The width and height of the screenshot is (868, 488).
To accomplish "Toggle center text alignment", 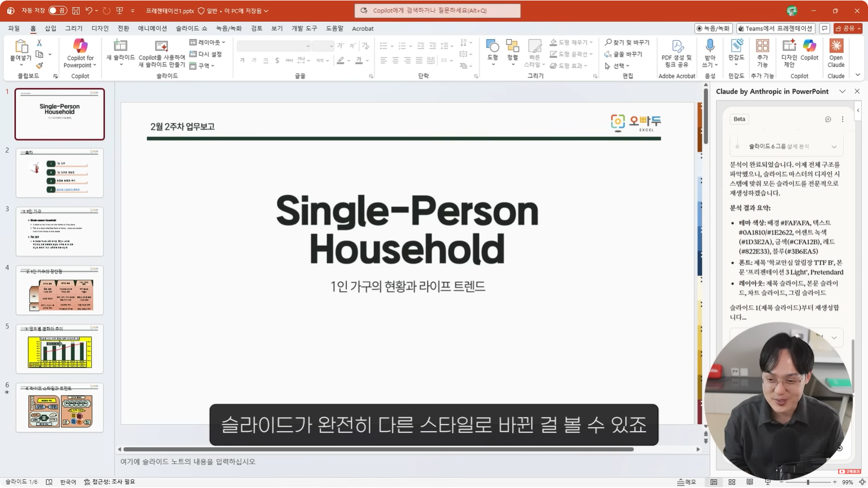I will pos(396,60).
